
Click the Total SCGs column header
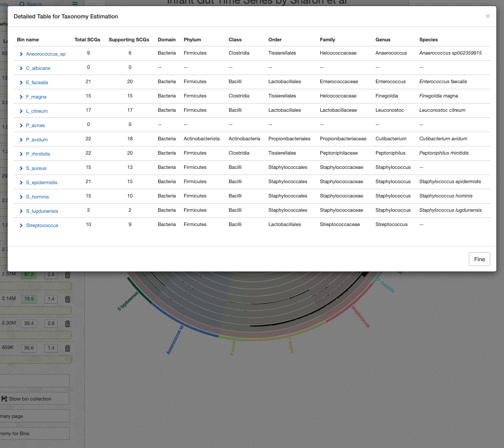[x=87, y=40]
